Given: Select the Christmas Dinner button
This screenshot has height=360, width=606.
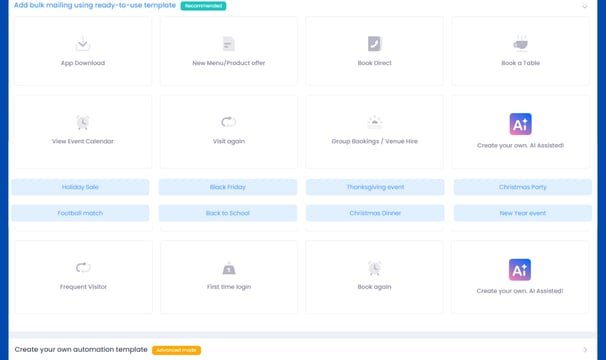Looking at the screenshot, I should pyautogui.click(x=375, y=213).
